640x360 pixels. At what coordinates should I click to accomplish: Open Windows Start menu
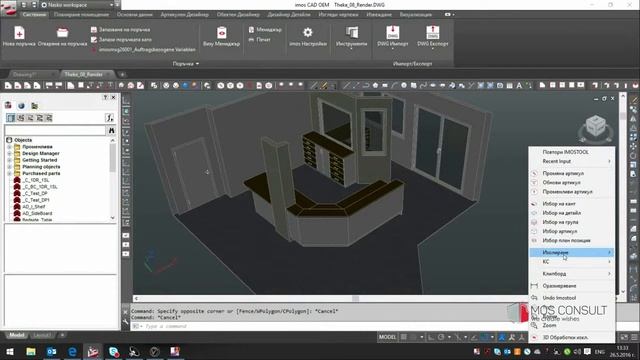(9, 351)
